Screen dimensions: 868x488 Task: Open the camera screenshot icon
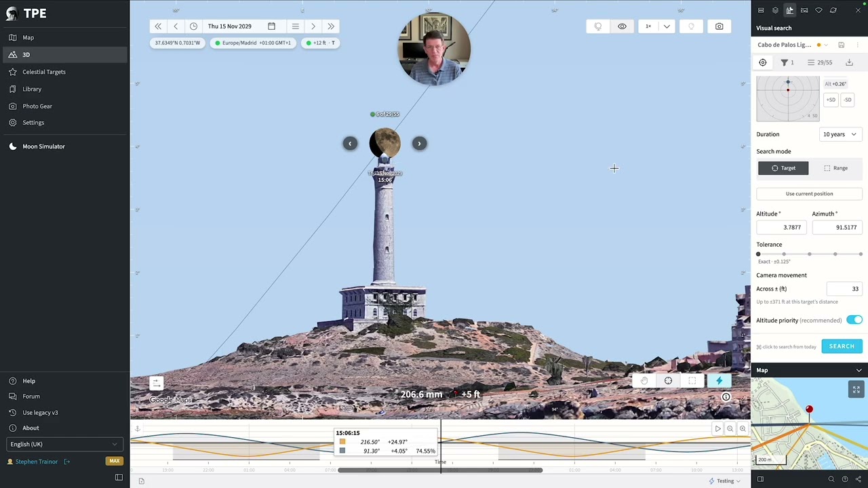719,26
